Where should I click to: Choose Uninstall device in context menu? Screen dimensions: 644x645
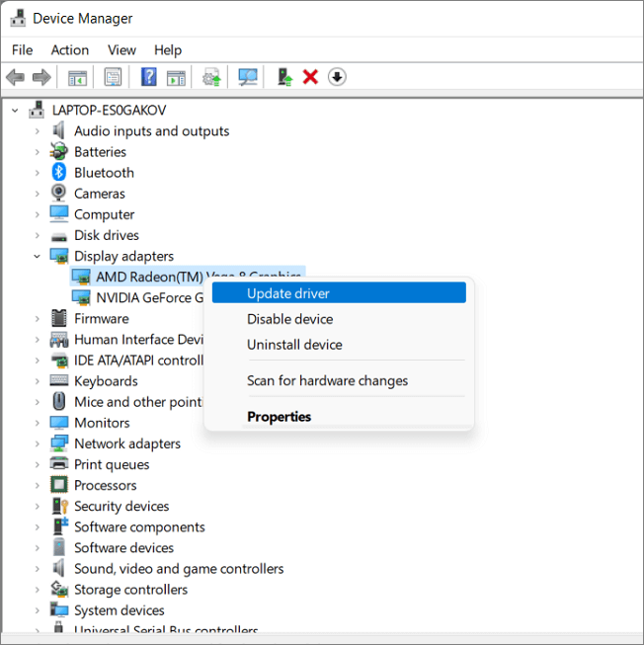[339, 345]
